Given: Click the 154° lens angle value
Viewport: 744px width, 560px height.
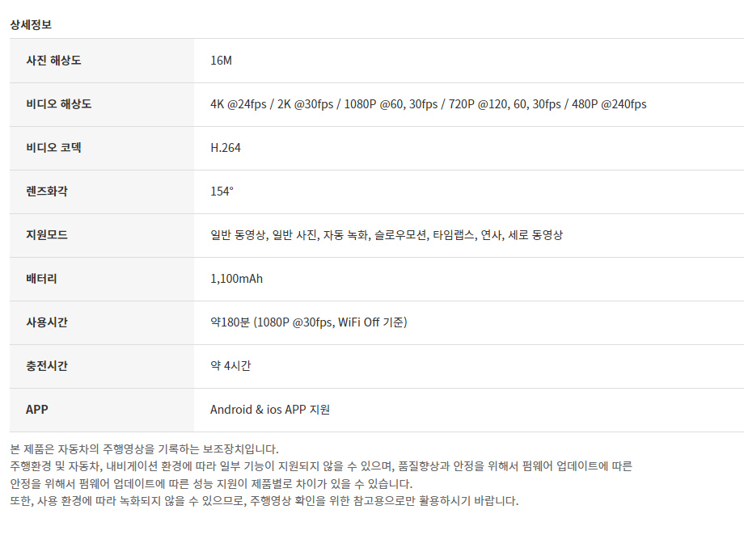Looking at the screenshot, I should point(222,191).
